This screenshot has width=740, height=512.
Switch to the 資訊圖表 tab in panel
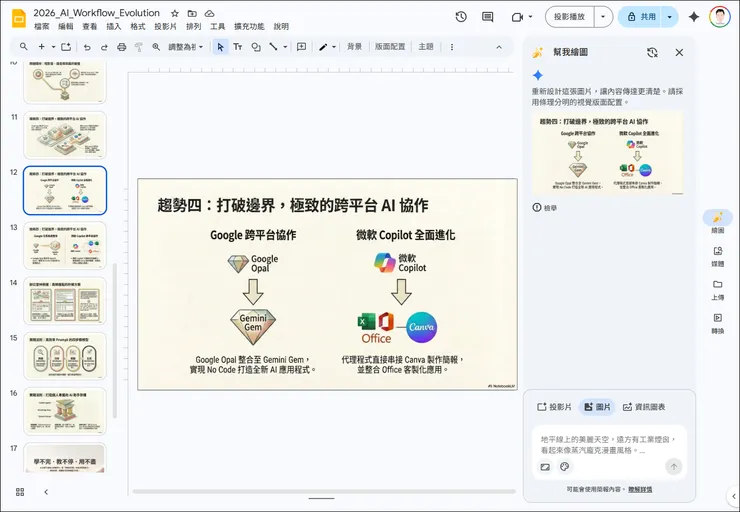(x=644, y=407)
